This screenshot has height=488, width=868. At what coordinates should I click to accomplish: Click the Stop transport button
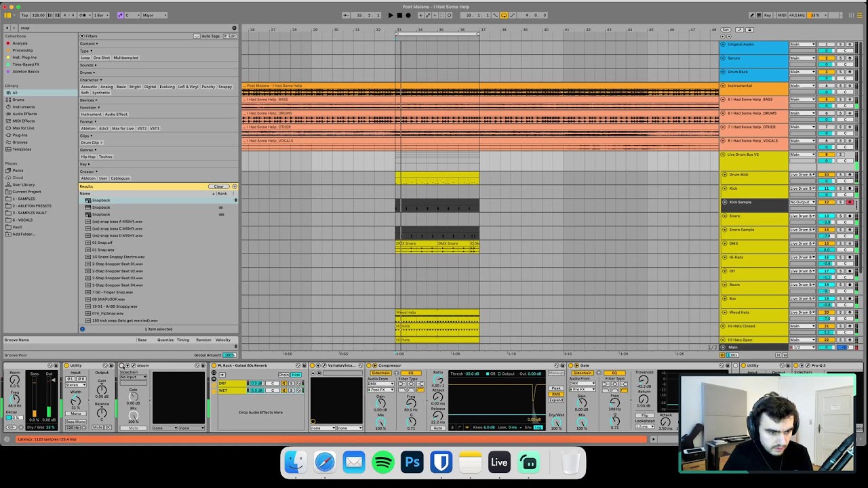tap(399, 15)
